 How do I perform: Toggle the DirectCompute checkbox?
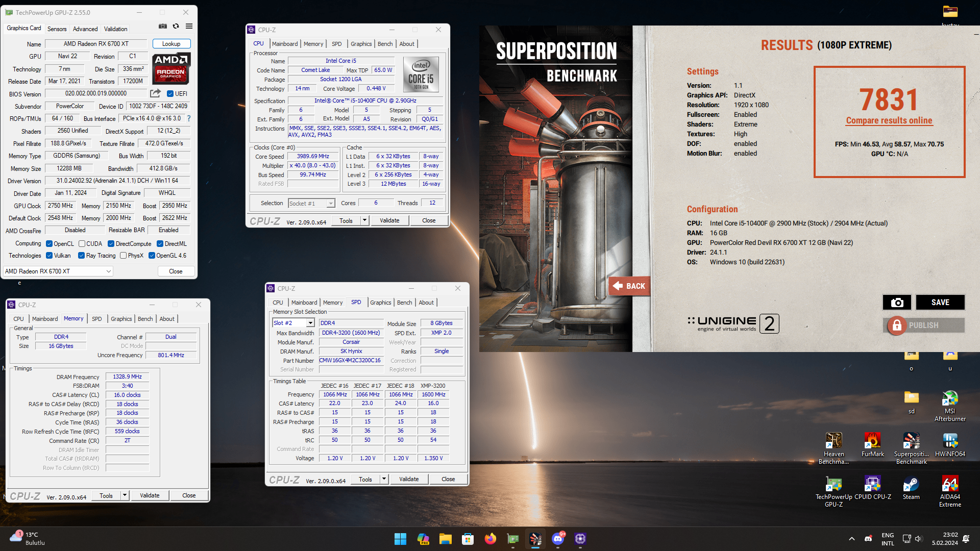coord(111,244)
